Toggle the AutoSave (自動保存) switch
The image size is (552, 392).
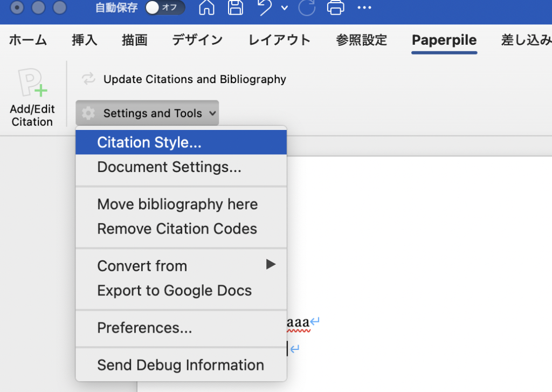click(x=165, y=8)
